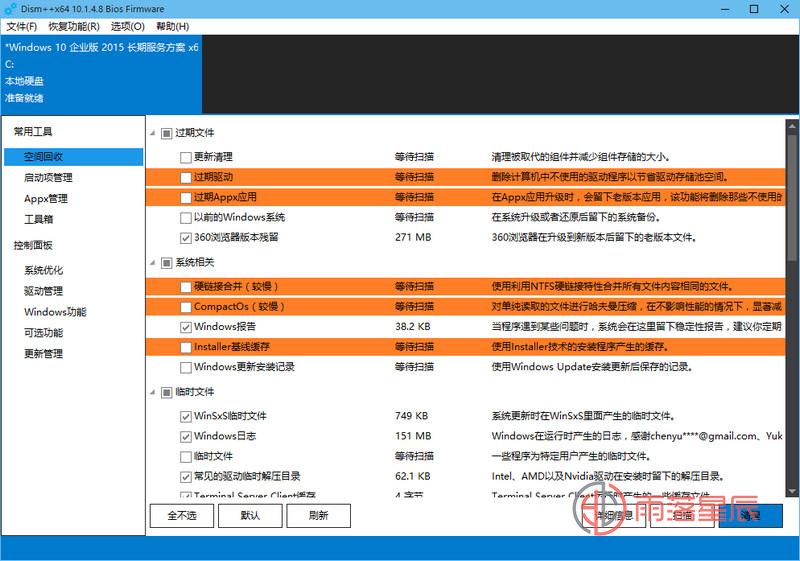Collapse the 过期文件 group arrow
Screen dimensions: 800x561
153,133
